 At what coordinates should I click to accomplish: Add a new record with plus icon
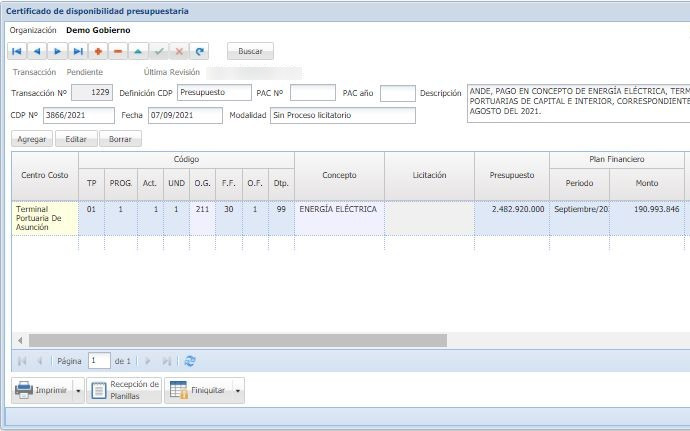coord(98,52)
